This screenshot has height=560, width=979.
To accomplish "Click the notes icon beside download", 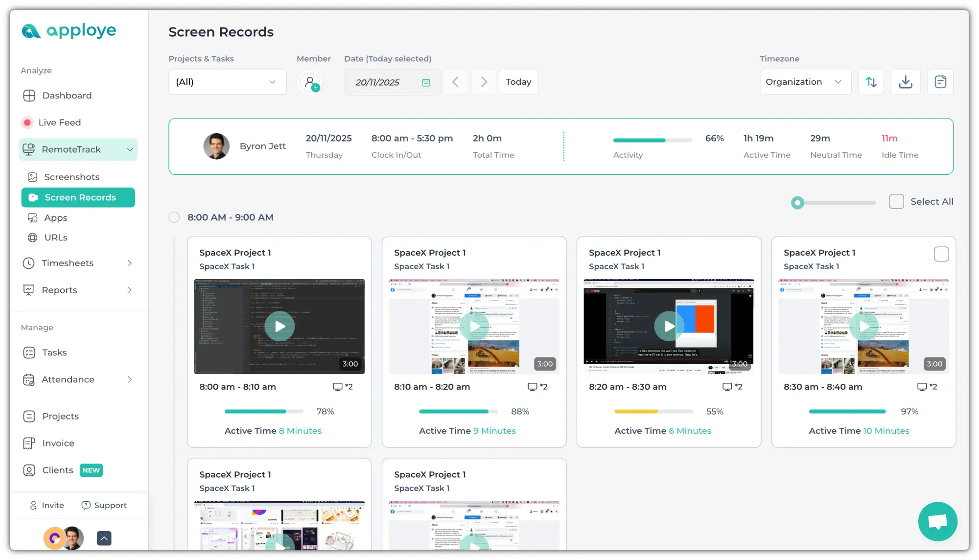I will (x=940, y=82).
